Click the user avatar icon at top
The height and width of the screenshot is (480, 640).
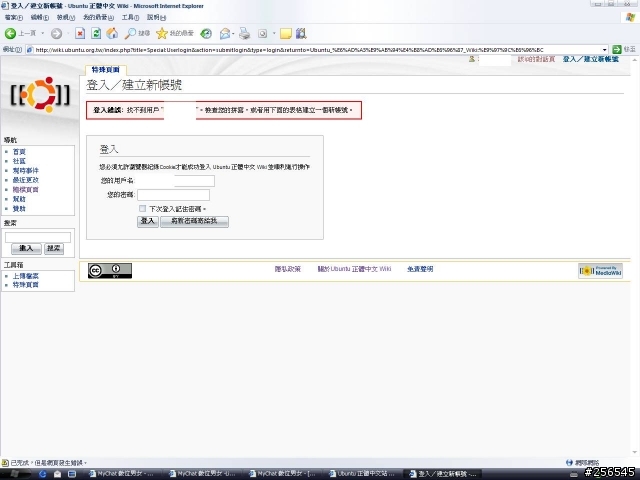472,59
